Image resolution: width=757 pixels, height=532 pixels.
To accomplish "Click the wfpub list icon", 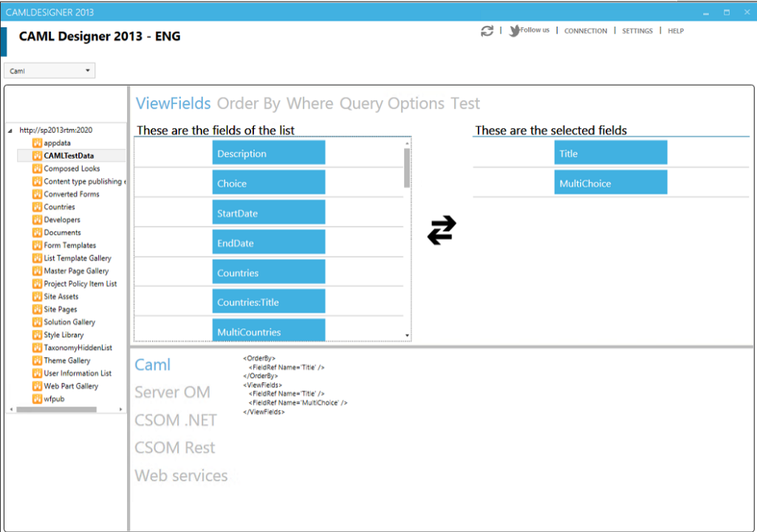I will [x=37, y=398].
